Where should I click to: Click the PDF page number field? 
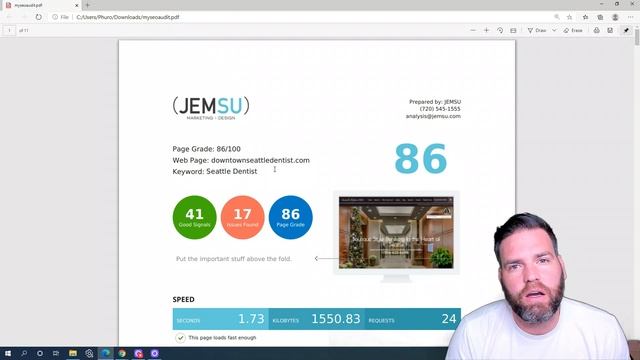click(x=9, y=30)
